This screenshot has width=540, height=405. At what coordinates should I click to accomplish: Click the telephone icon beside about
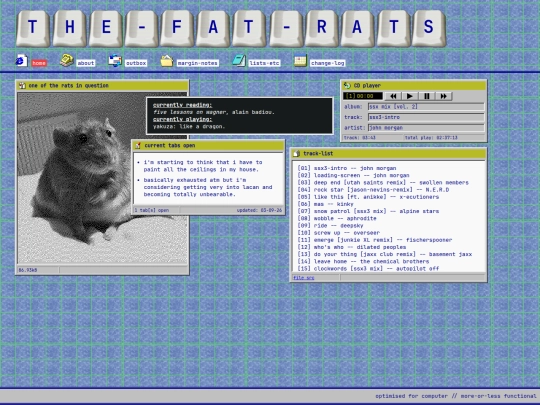66,60
